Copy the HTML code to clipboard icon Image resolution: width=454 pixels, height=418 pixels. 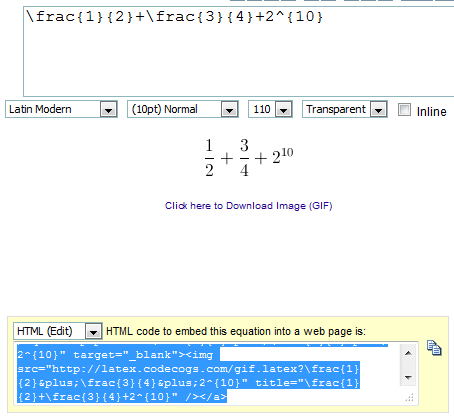click(434, 348)
